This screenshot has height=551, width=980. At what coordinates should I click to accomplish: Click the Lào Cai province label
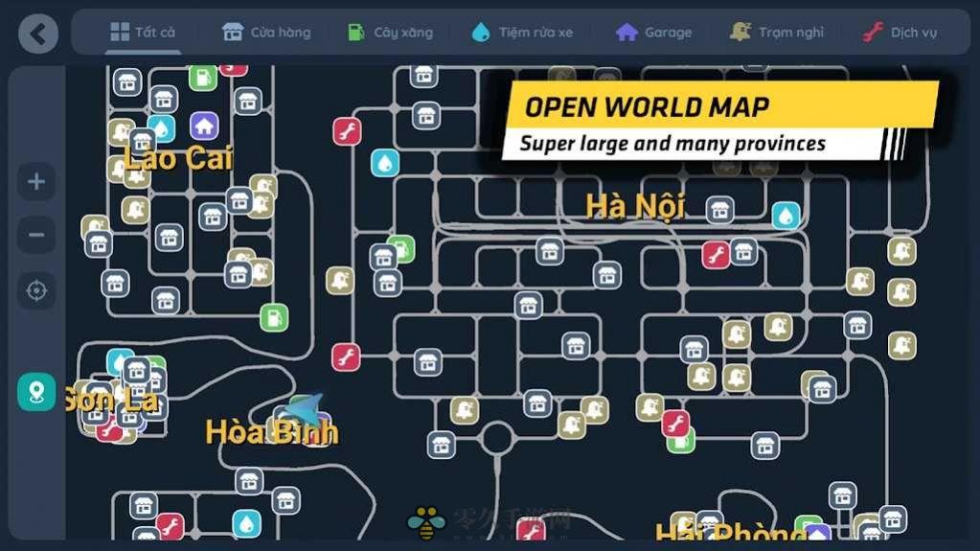pos(179,159)
